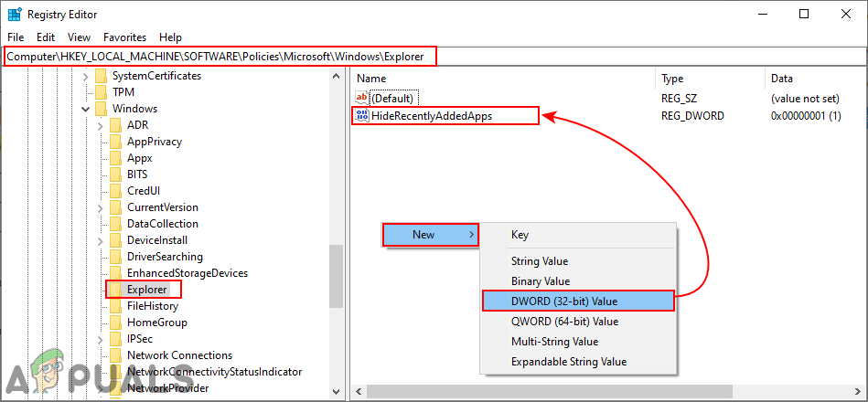
Task: Click the Windows folder icon
Action: [x=101, y=109]
